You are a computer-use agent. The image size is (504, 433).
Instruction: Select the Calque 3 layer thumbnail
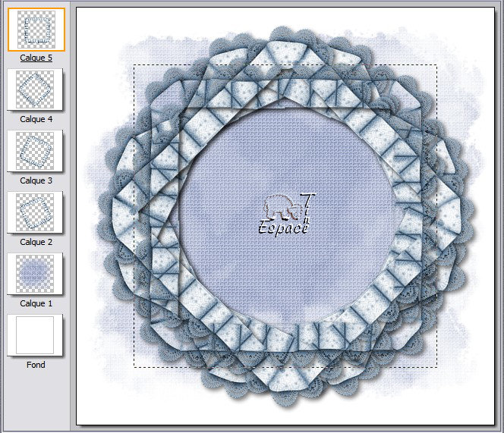point(35,151)
